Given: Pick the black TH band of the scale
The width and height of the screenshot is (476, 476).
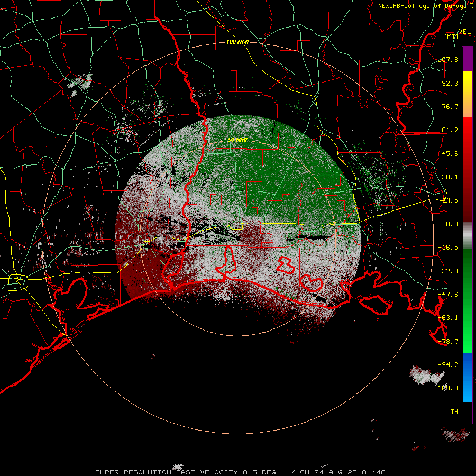Looking at the screenshot, I should [x=467, y=412].
